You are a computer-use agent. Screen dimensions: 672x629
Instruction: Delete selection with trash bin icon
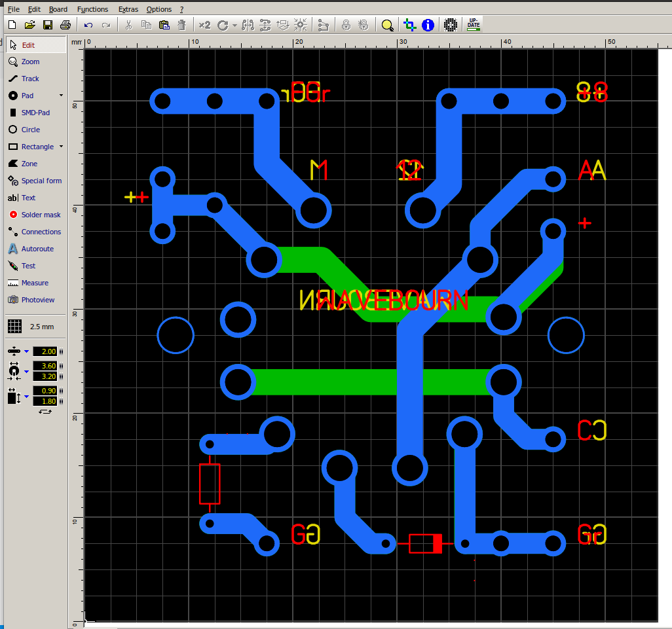pyautogui.click(x=181, y=25)
